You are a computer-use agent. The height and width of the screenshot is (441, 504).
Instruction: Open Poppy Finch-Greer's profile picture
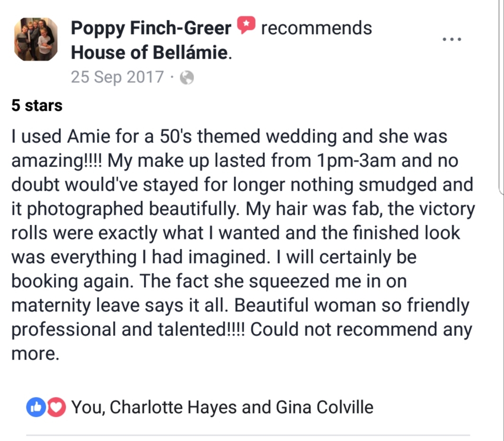(x=35, y=39)
